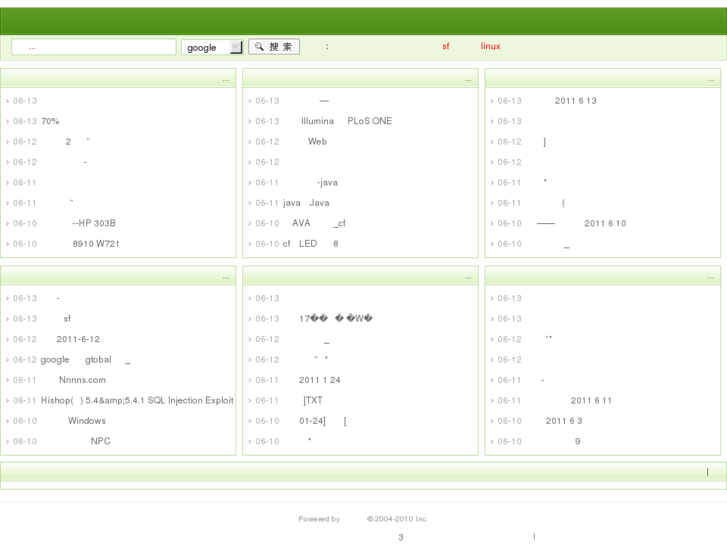Open the 06-13 '70%' article

coord(50,122)
